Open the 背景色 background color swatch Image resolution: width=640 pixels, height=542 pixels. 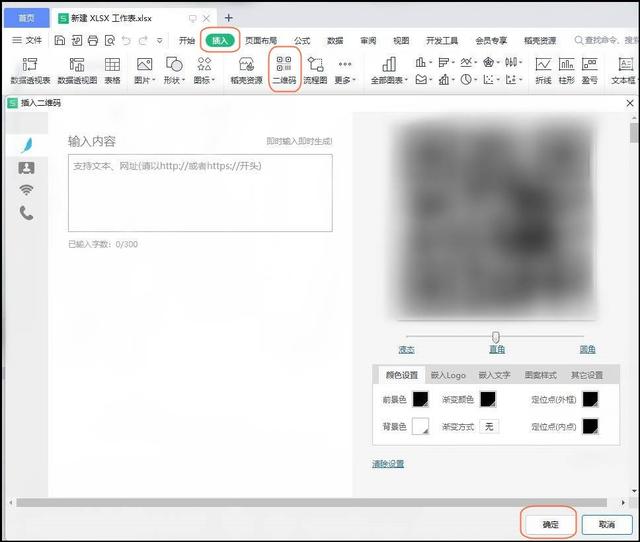[x=420, y=426]
